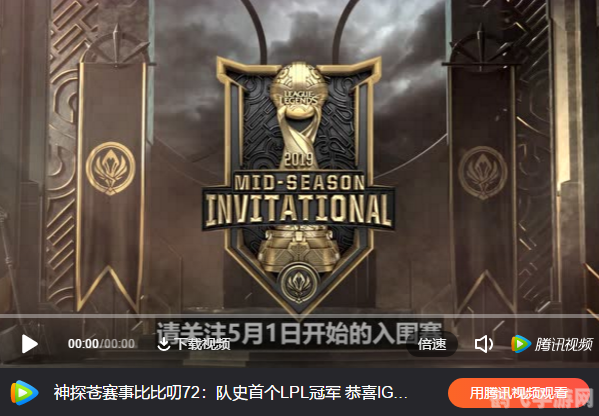Click the Tencent Video logo beside the title
This screenshot has width=599, height=416.
[x=24, y=393]
